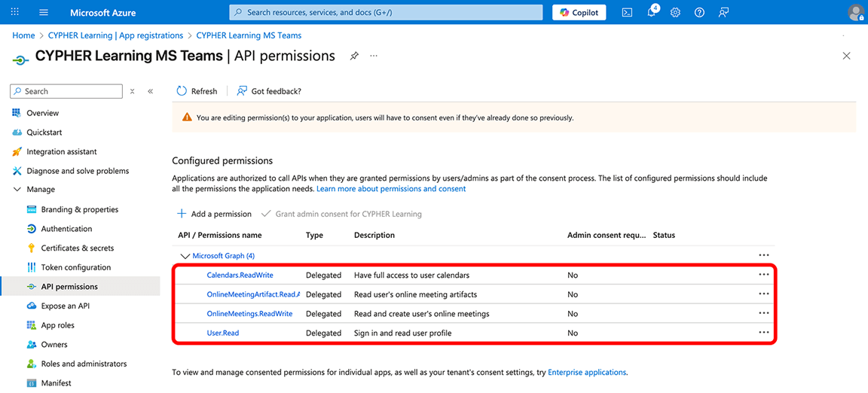The height and width of the screenshot is (393, 868).
Task: Collapse the Microsoft Graph (4) group
Action: click(185, 256)
